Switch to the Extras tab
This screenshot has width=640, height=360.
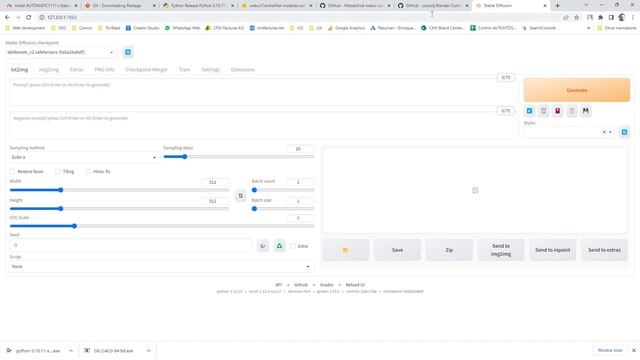click(76, 70)
